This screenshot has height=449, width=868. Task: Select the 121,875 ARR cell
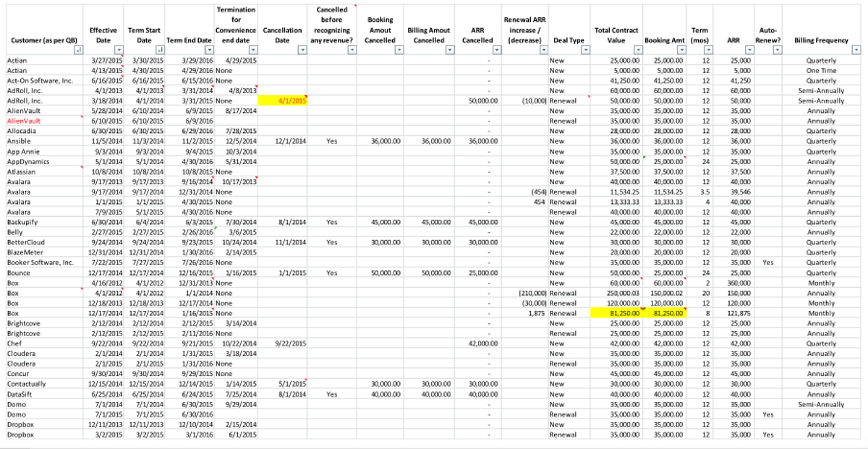(735, 314)
